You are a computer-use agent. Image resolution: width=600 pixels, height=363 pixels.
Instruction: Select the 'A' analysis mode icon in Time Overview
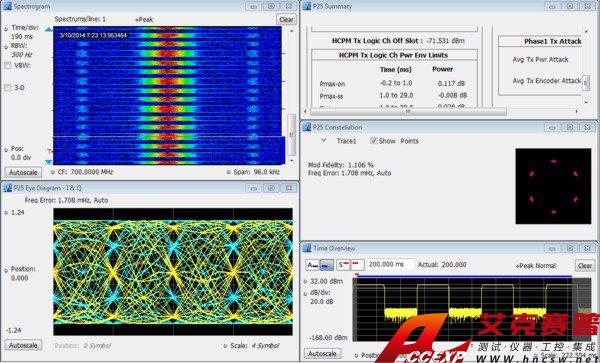click(313, 265)
